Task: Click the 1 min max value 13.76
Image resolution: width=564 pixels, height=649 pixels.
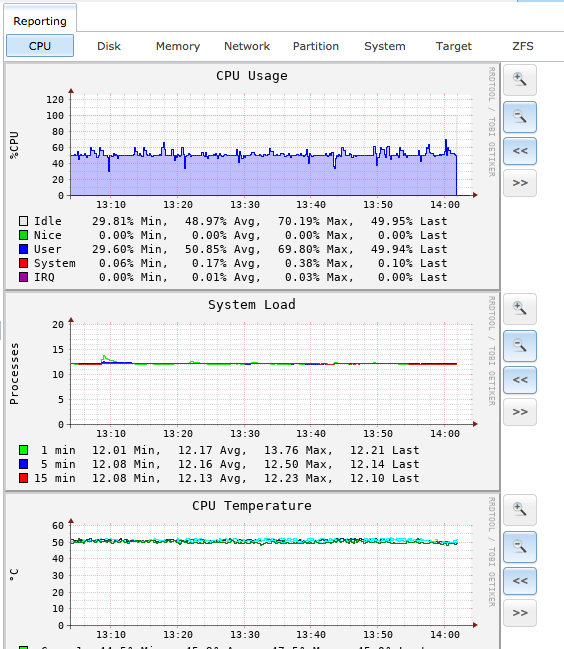Action: (x=281, y=450)
